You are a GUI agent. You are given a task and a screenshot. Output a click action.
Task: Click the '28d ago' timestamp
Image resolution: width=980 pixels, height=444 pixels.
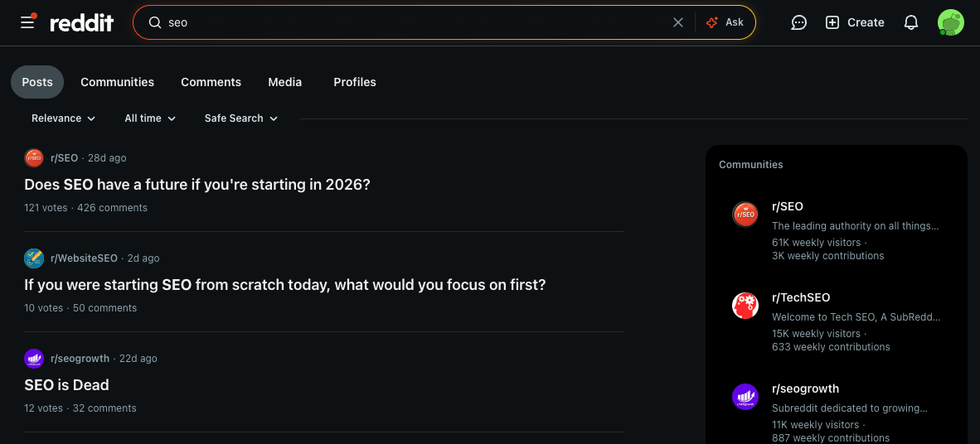[x=107, y=158]
